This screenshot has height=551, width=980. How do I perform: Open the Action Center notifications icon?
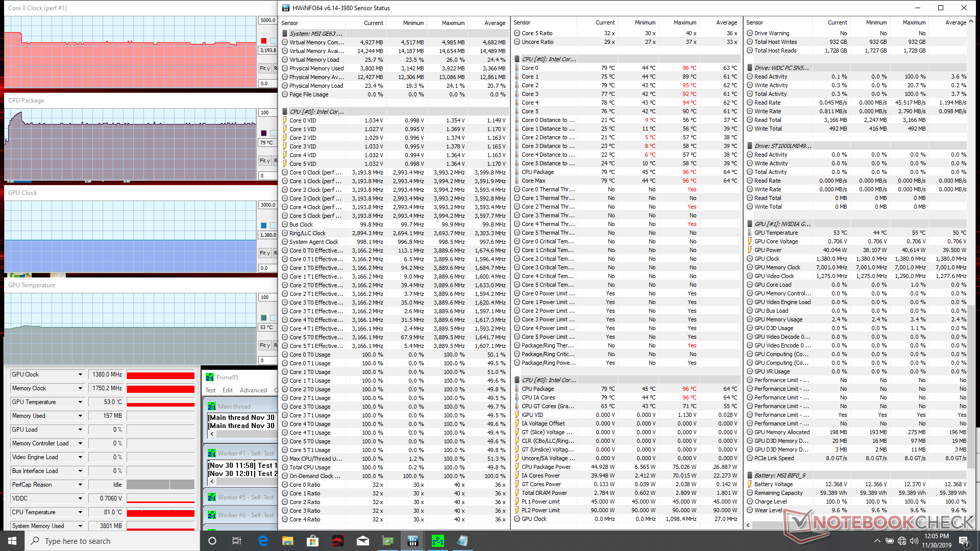[964, 541]
